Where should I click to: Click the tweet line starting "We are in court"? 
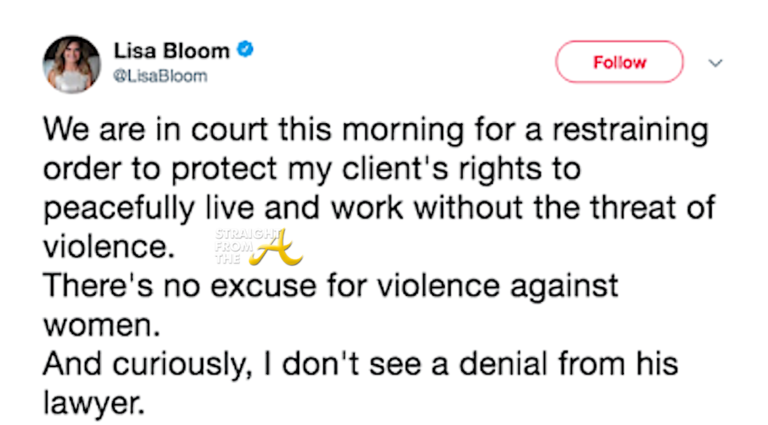pyautogui.click(x=376, y=130)
